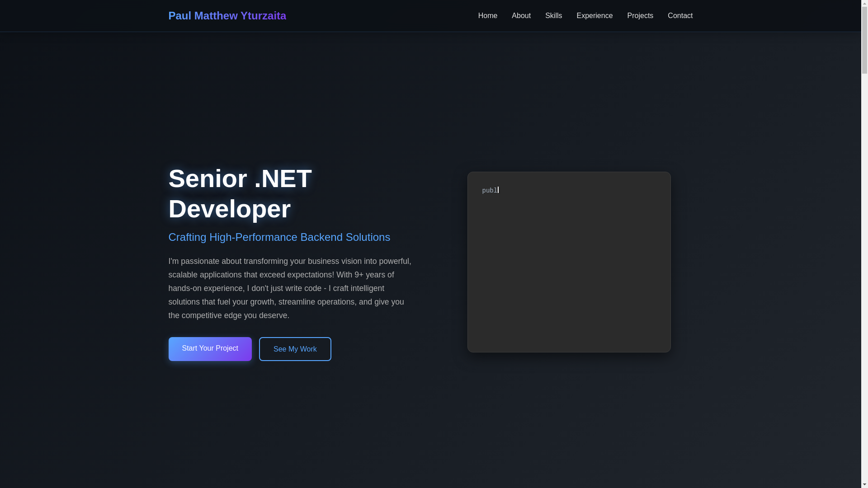Navigate to Experience section

coord(594,16)
